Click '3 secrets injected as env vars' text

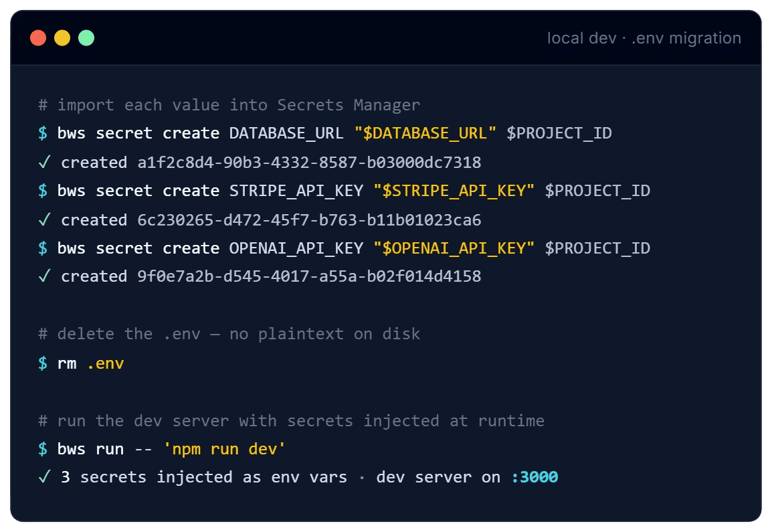point(204,477)
